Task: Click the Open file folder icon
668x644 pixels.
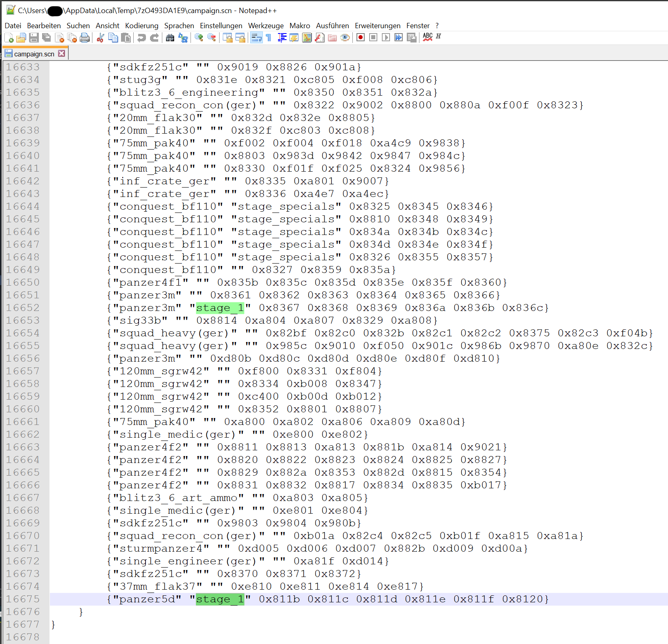Action: click(x=21, y=38)
